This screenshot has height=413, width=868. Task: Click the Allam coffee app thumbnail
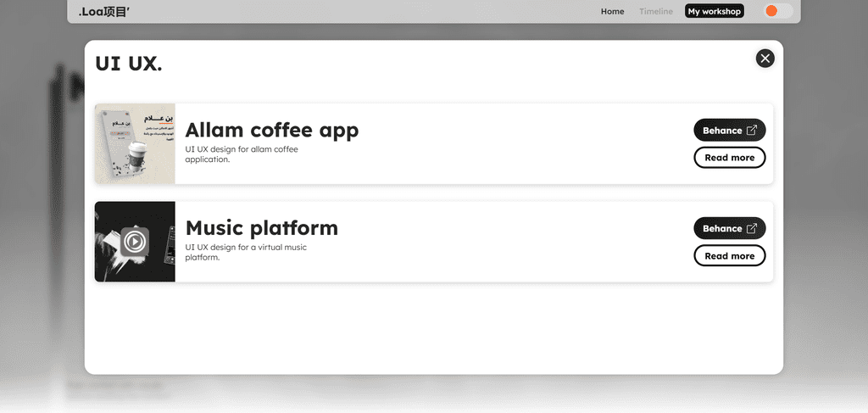tap(135, 143)
